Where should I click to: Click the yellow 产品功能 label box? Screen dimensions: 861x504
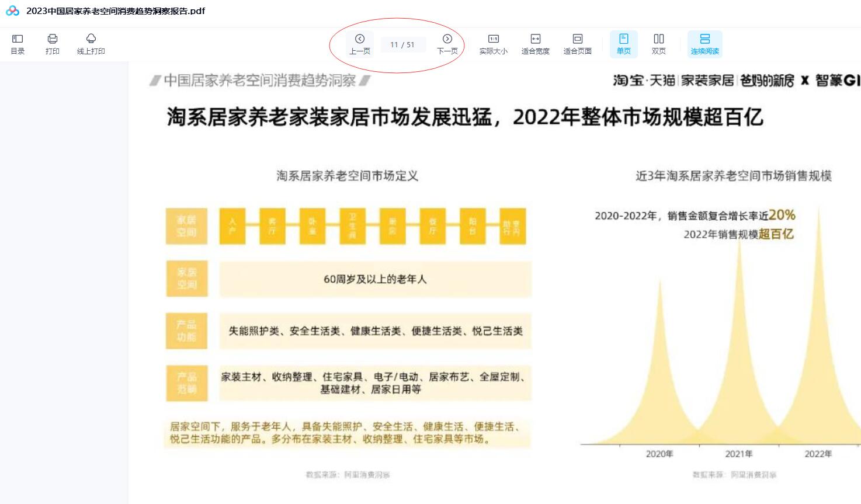[x=186, y=331]
